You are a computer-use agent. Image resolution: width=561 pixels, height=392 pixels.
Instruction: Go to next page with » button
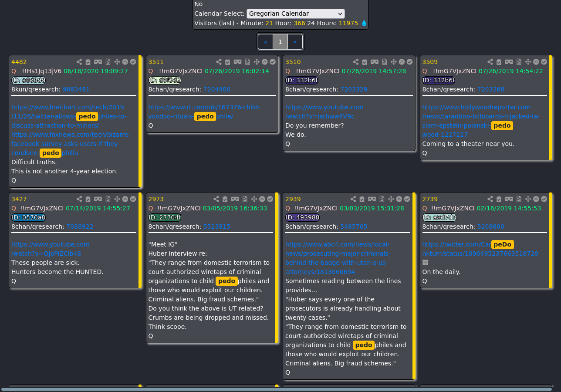pyautogui.click(x=295, y=42)
